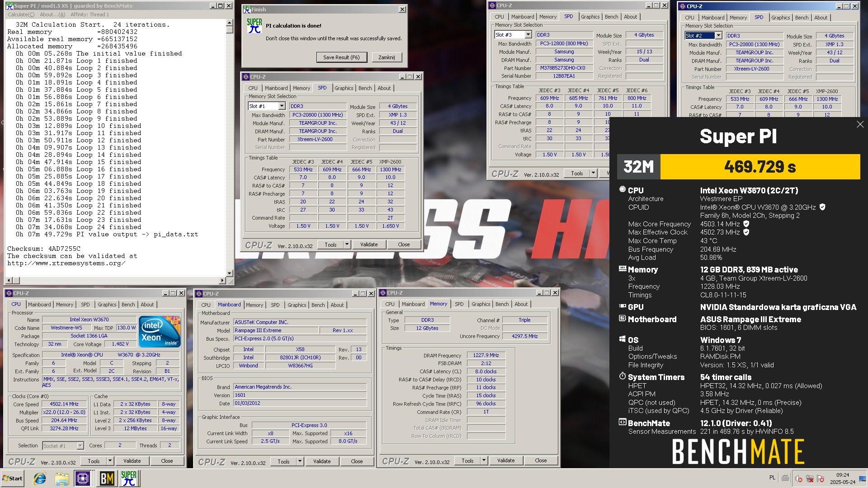This screenshot has height=488, width=868.
Task: Expand Tools arrow in Slot #3 SPD window
Action: [593, 173]
